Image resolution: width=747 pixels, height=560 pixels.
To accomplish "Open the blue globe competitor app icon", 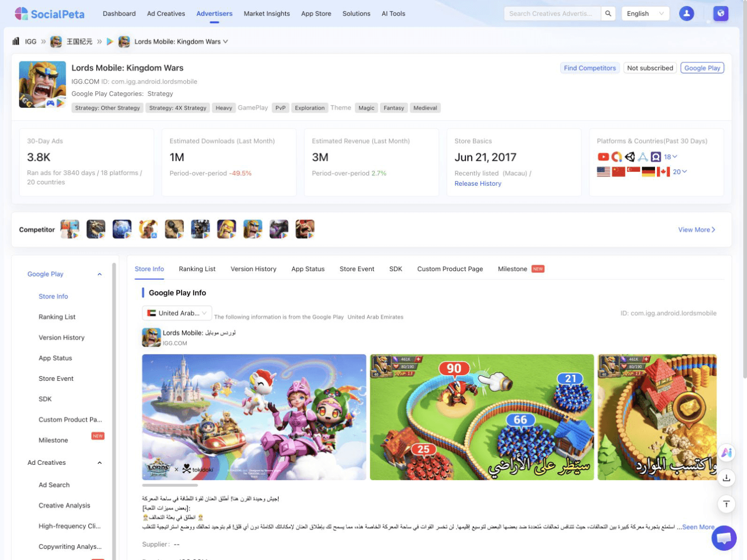I will (x=122, y=229).
